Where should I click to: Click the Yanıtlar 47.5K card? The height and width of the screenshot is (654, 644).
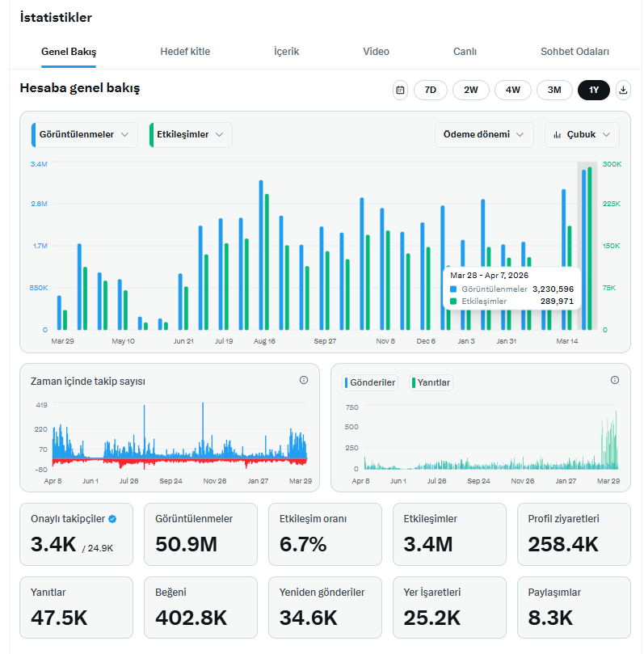click(x=76, y=607)
